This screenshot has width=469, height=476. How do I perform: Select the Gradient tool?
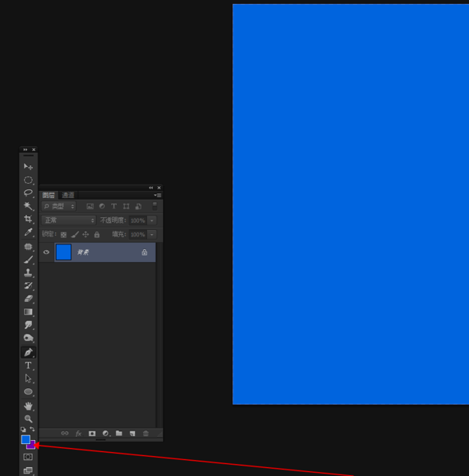pos(28,311)
